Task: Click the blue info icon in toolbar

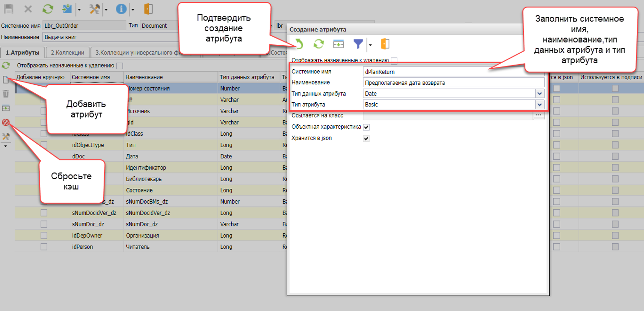Action: [121, 9]
